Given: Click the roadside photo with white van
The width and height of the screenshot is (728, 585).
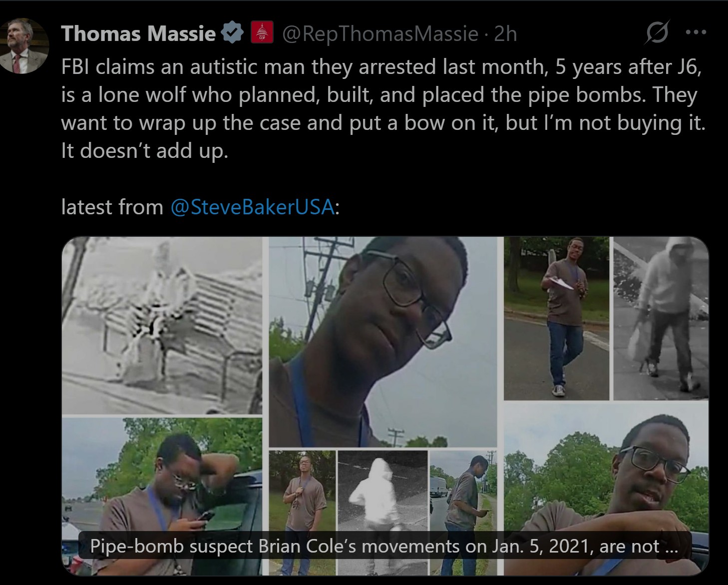Looking at the screenshot, I should coord(463,512).
